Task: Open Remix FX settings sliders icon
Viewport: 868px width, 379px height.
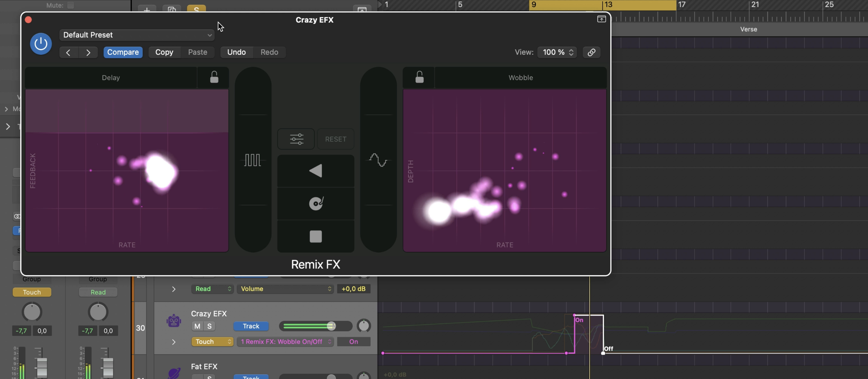Action: (296, 139)
